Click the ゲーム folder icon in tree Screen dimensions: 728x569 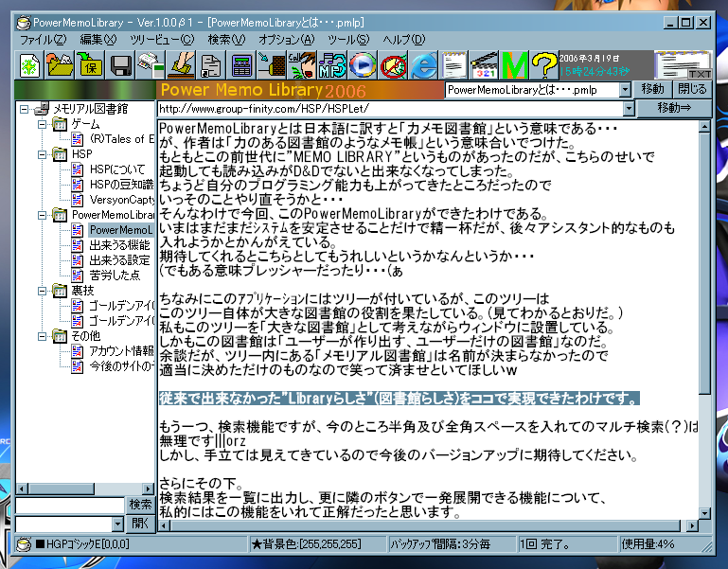click(x=60, y=124)
